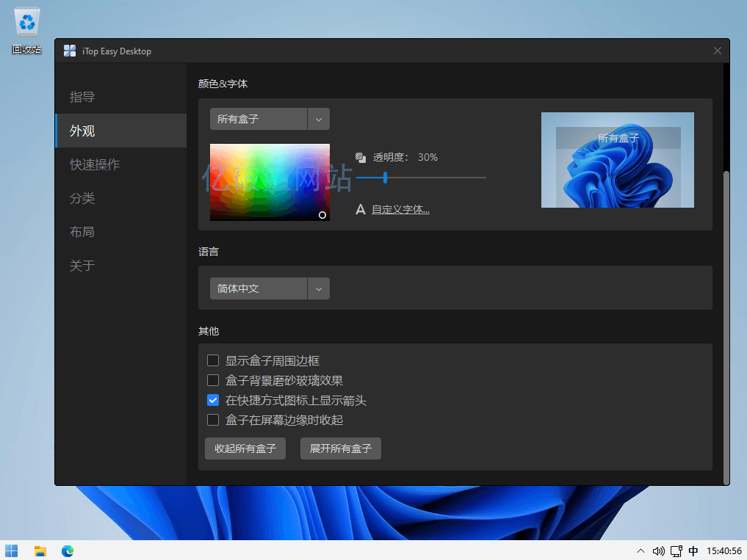
Task: Enable 盒子背景磨砂玻璃效果 option
Action: coord(213,380)
